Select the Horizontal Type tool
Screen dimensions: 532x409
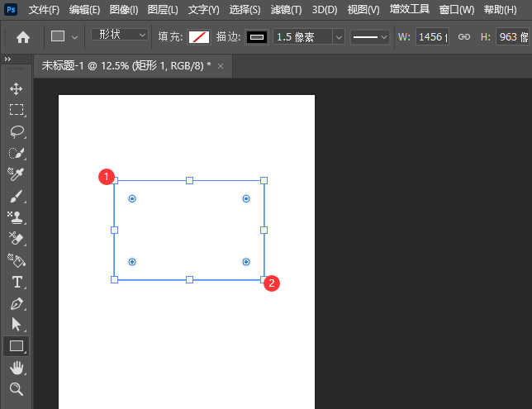point(16,282)
